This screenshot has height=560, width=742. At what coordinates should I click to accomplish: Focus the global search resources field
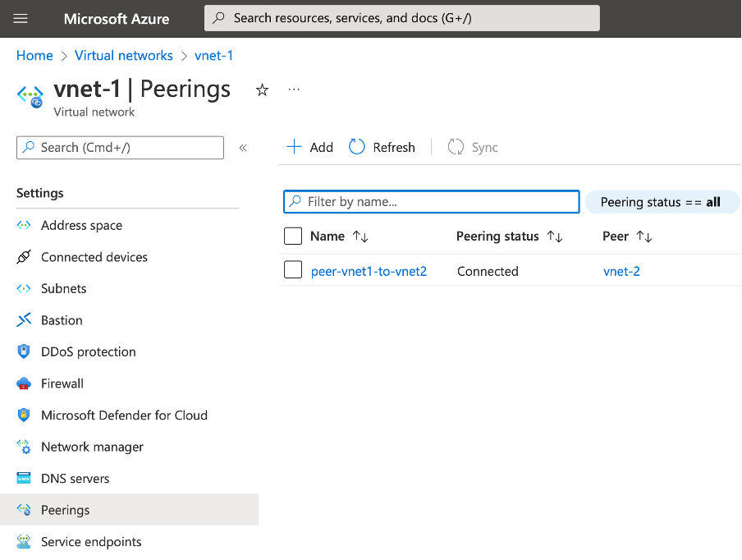pos(401,18)
